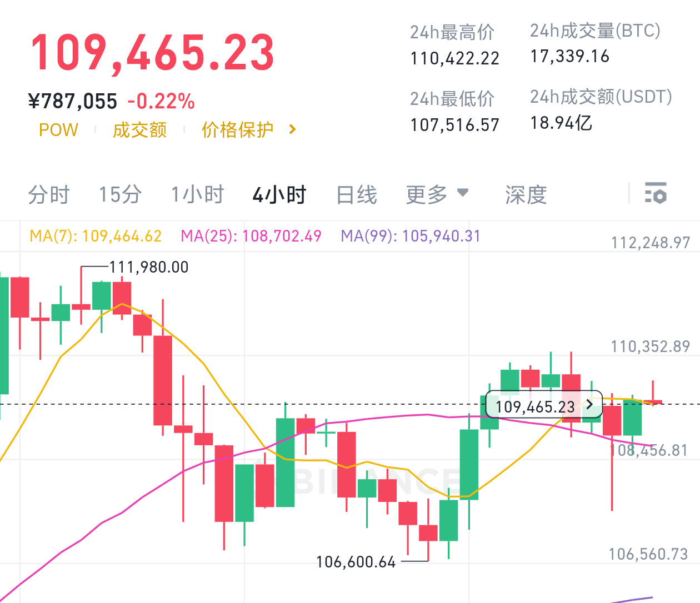Viewport: 700px width, 603px height.
Task: Open the 价格保护 link
Action: 237,130
